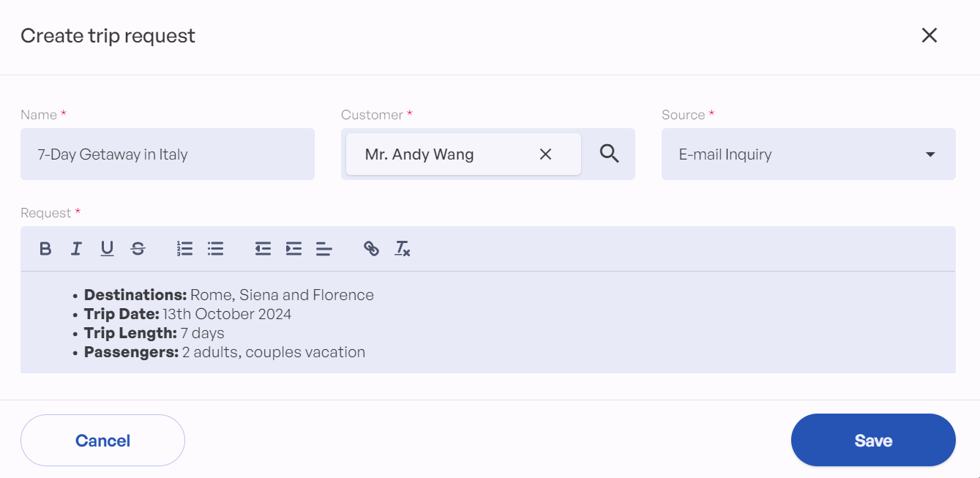Toggle bold formatting in the Request editor

pyautogui.click(x=45, y=249)
